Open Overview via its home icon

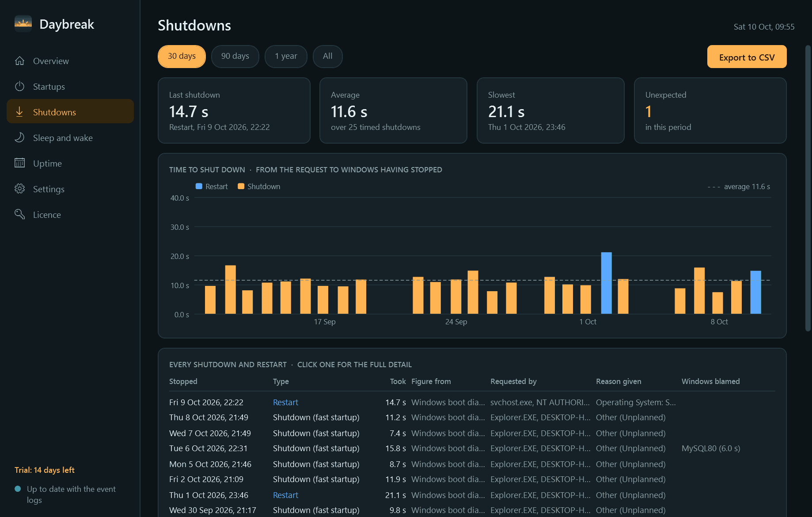point(19,61)
